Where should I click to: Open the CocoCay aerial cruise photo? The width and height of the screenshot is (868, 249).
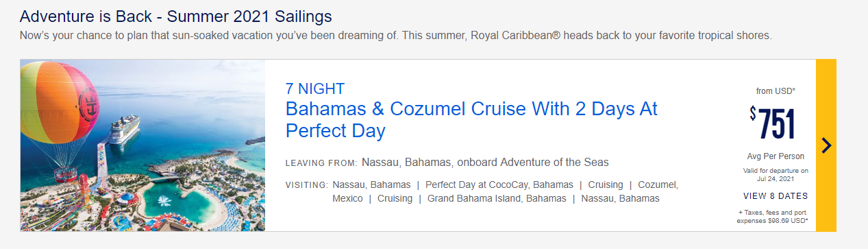click(142, 145)
